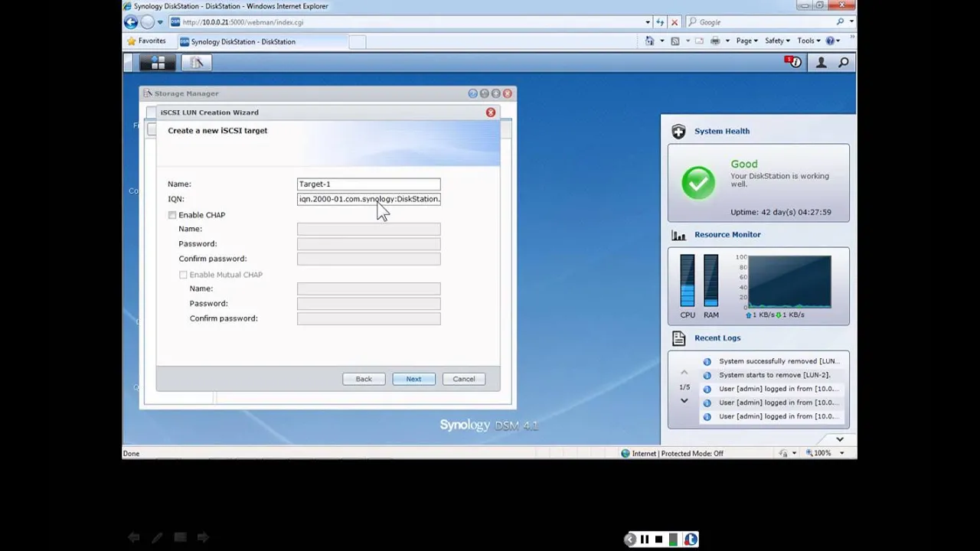Click the browser Back arrow
980x551 pixels.
point(131,22)
